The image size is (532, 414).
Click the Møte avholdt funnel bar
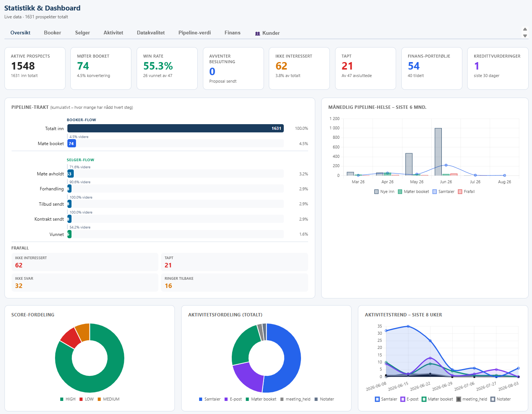(70, 174)
